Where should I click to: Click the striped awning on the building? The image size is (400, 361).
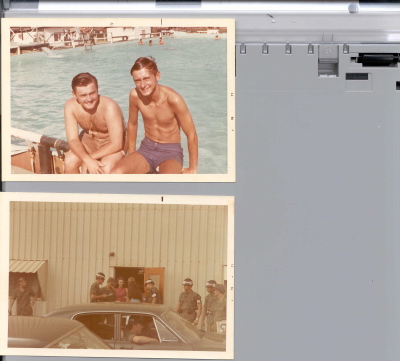pyautogui.click(x=27, y=266)
